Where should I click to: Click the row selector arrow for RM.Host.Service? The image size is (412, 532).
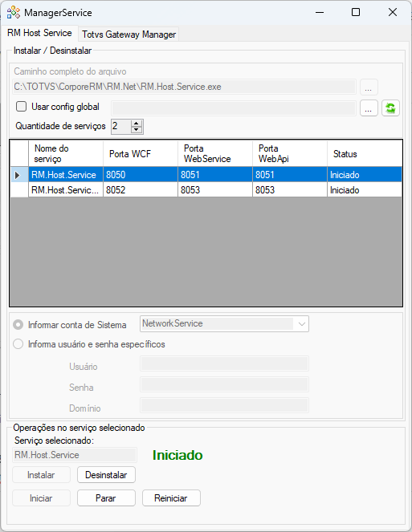point(19,175)
